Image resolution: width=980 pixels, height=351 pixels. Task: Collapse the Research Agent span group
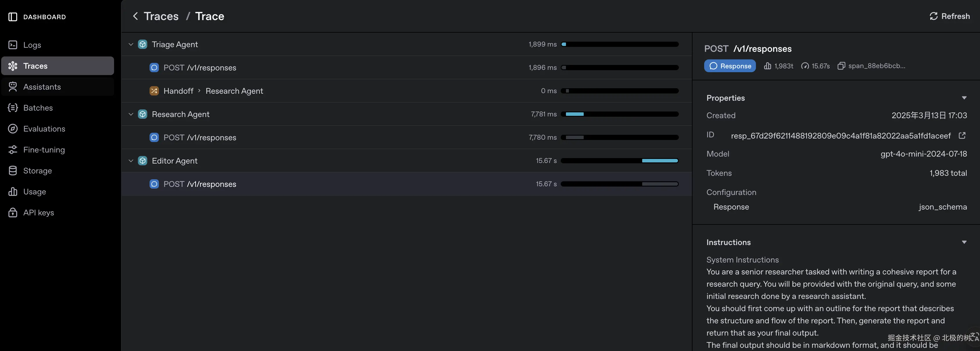click(x=131, y=114)
